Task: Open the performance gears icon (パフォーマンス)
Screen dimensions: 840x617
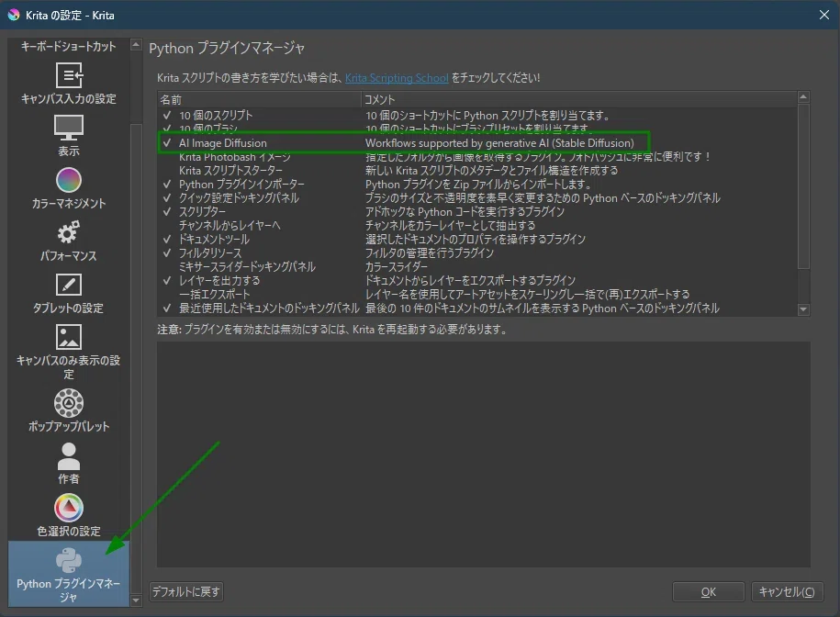Action: [69, 232]
